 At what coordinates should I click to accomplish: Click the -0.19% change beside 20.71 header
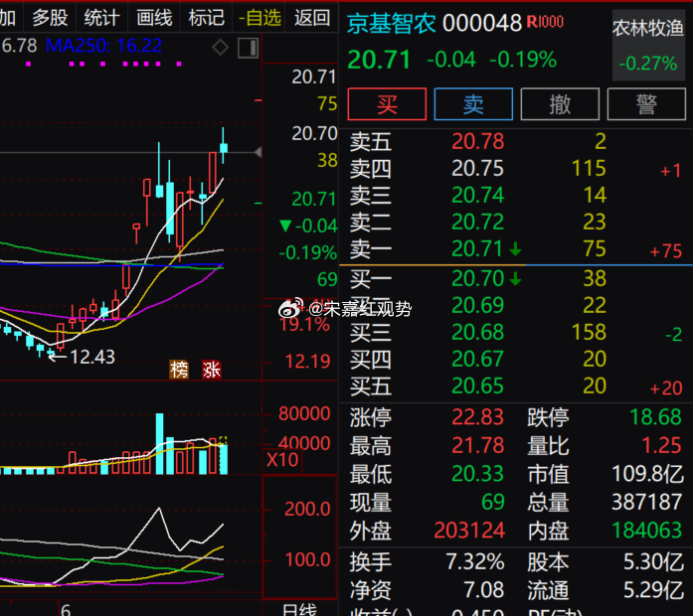click(x=523, y=60)
